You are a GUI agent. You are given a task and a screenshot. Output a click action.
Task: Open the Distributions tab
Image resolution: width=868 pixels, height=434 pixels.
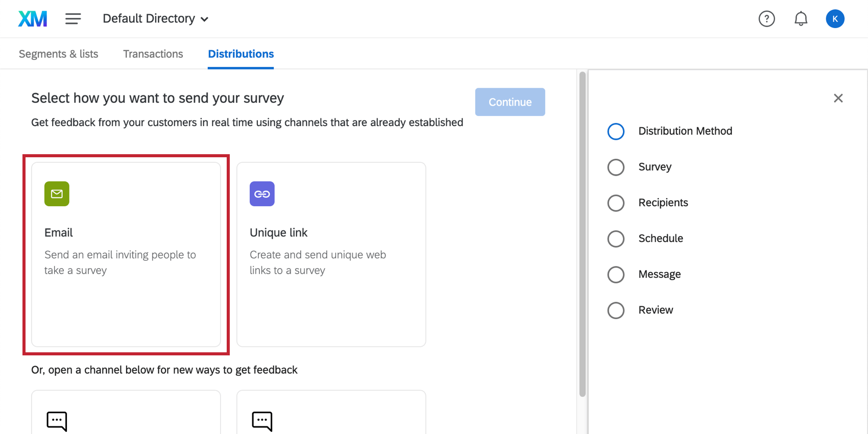[x=240, y=54]
